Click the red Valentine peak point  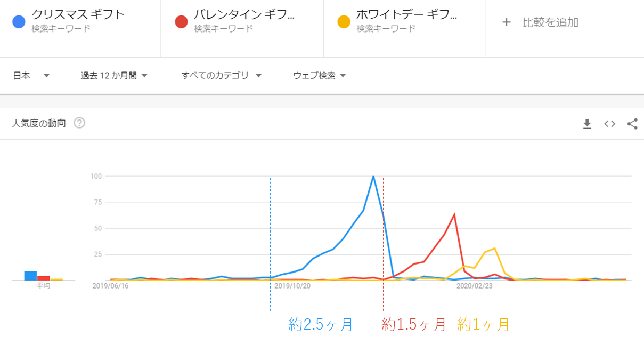(454, 214)
